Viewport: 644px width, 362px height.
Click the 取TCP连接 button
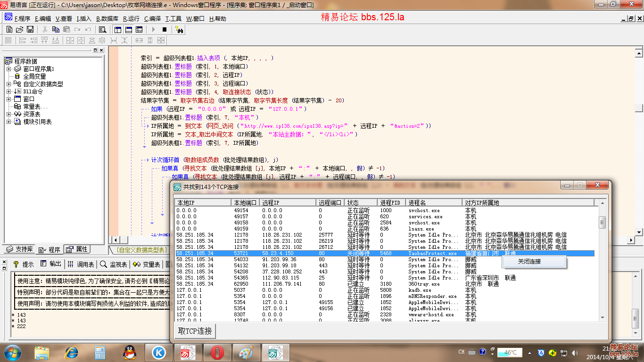click(195, 331)
